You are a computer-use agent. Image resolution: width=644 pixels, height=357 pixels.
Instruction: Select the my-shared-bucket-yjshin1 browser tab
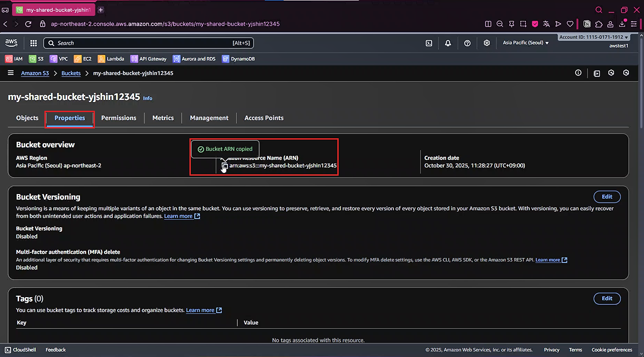(x=54, y=10)
